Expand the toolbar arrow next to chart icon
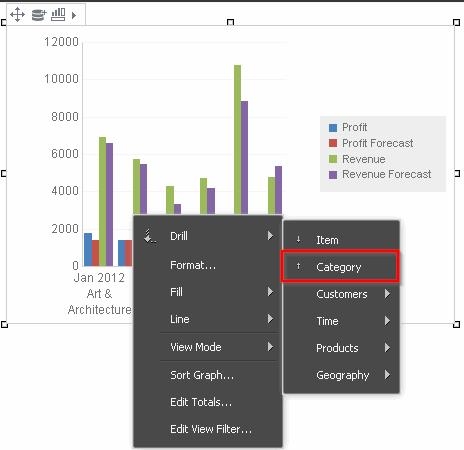The image size is (464, 450). click(74, 15)
